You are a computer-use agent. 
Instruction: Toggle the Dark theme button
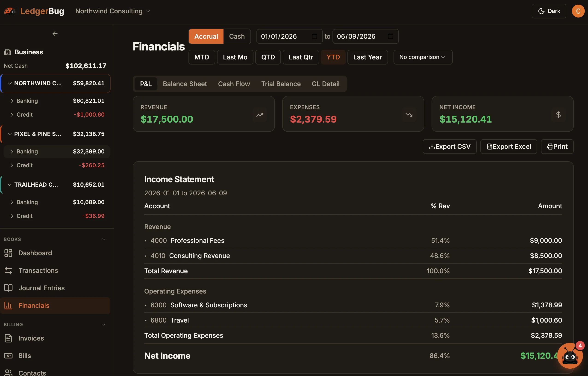pyautogui.click(x=549, y=11)
